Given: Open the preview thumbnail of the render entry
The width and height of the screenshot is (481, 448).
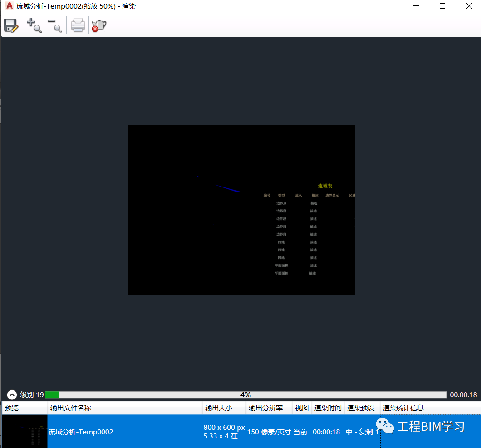Looking at the screenshot, I should (25, 431).
